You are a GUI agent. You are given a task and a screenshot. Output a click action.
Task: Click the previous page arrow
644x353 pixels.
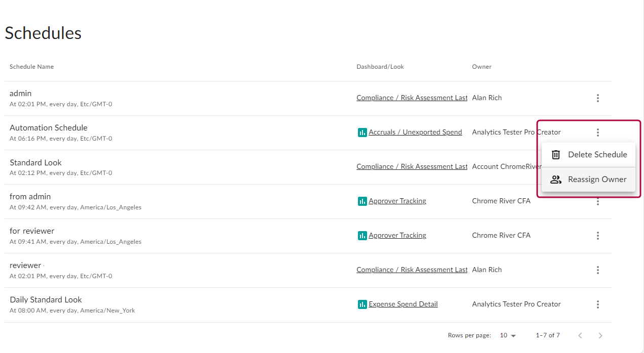tap(580, 335)
